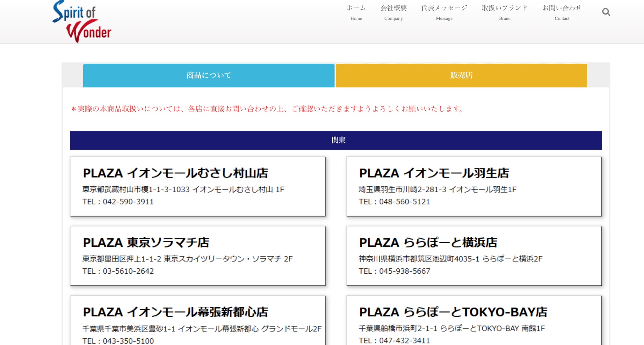Select the PLAZA ららぽーとTOKYO-BAY店 title
Viewport: 644px width, 345px height.
[x=453, y=312]
